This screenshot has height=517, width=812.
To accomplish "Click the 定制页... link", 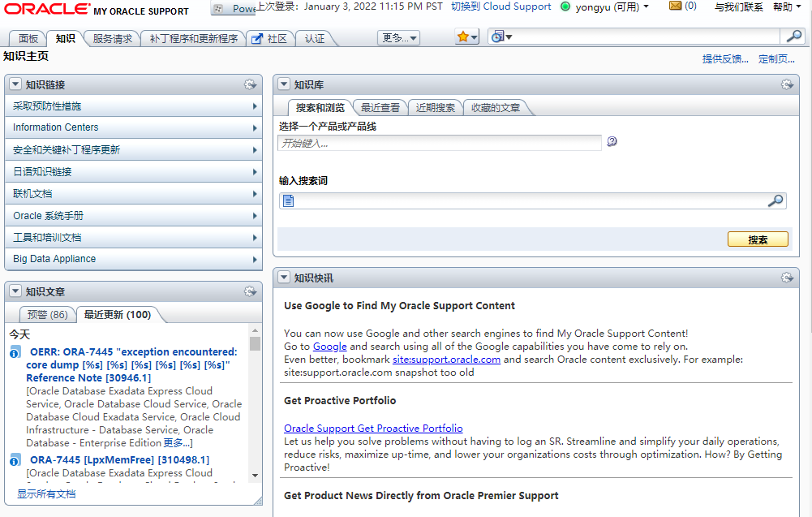I will click(776, 59).
